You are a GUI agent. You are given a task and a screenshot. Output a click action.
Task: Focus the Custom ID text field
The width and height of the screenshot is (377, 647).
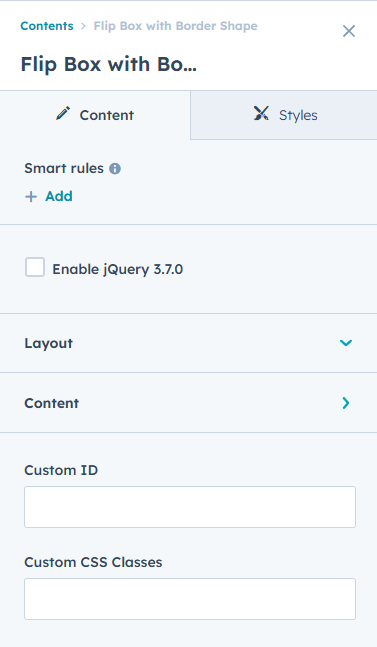190,507
